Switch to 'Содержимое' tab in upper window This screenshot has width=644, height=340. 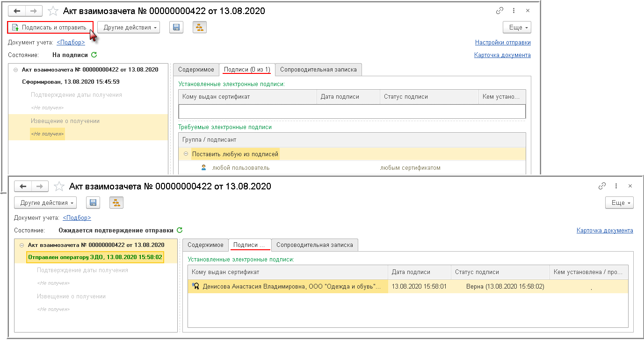click(196, 70)
